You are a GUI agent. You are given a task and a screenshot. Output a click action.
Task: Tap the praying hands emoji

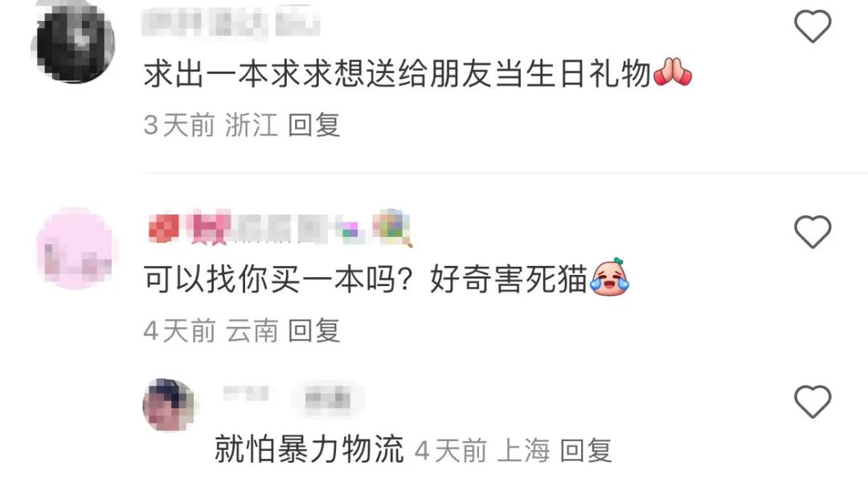click(x=673, y=72)
